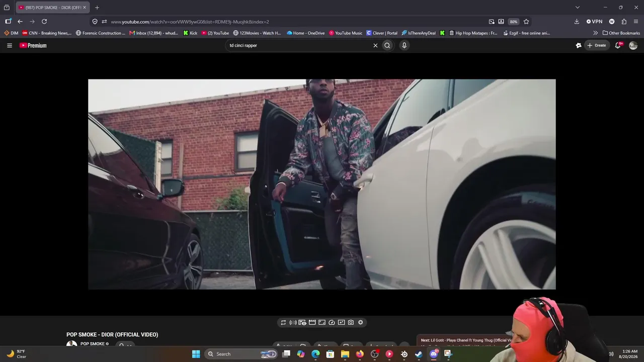This screenshot has width=644, height=362.
Task: Open Discord from the taskbar
Action: tap(434, 354)
